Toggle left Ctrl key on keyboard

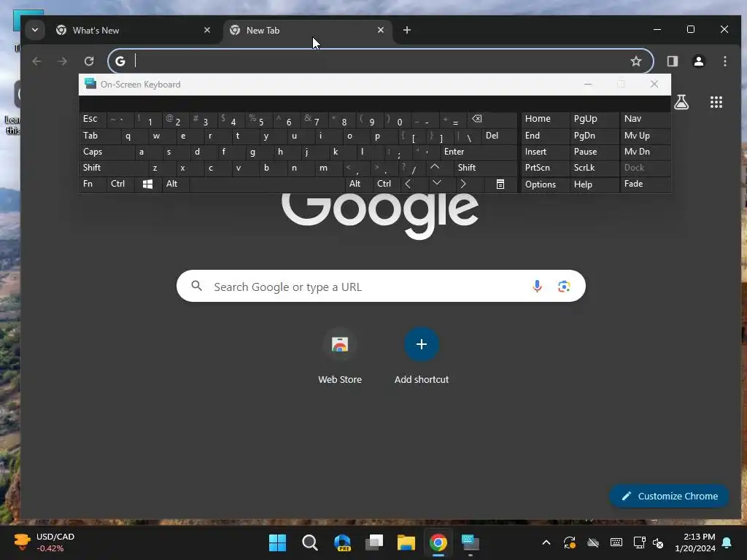coord(121,184)
